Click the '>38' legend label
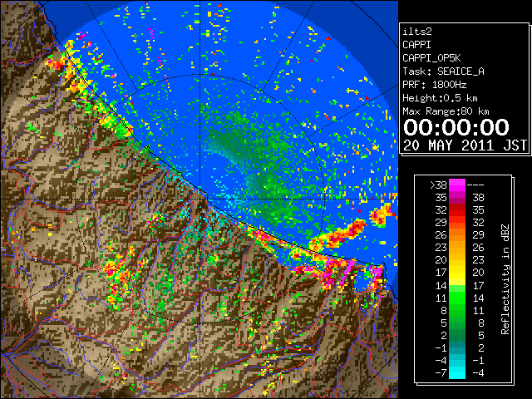 [x=438, y=185]
